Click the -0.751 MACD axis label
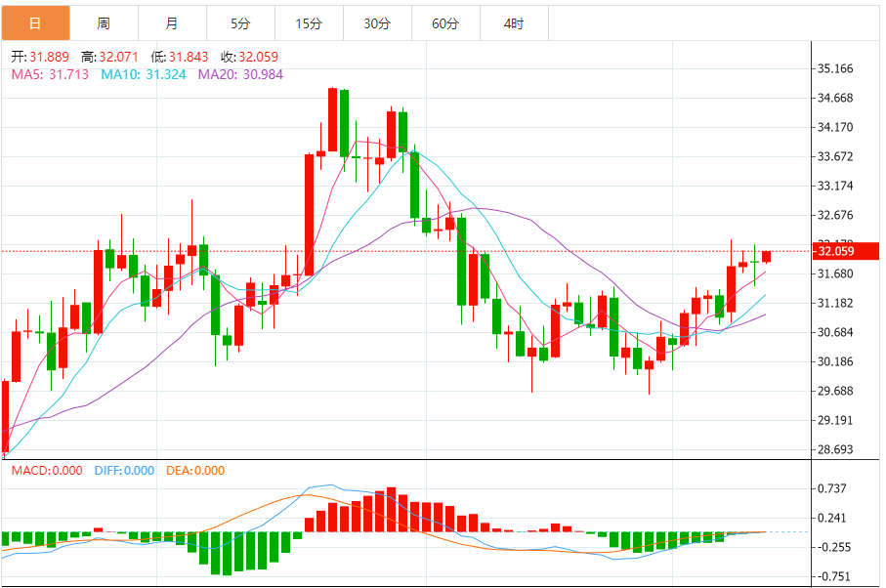The height and width of the screenshot is (588, 886). [833, 576]
